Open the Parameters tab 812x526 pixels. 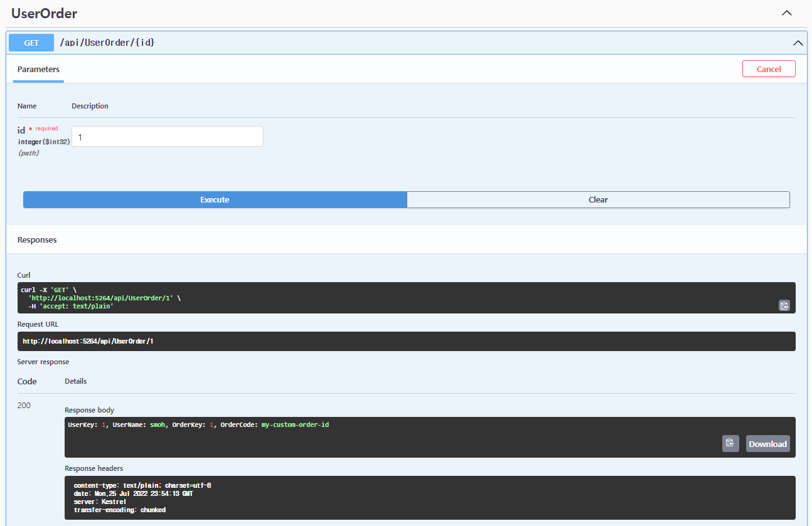[x=38, y=70]
